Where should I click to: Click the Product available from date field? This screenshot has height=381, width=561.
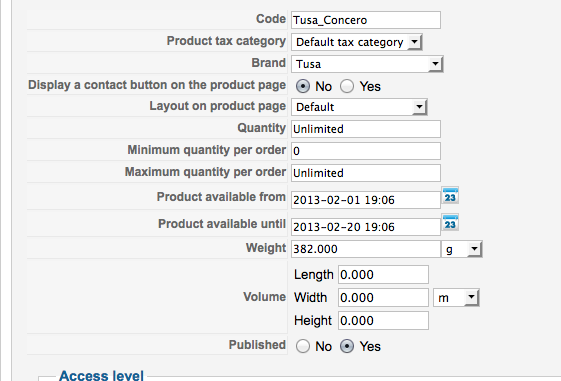[366, 200]
